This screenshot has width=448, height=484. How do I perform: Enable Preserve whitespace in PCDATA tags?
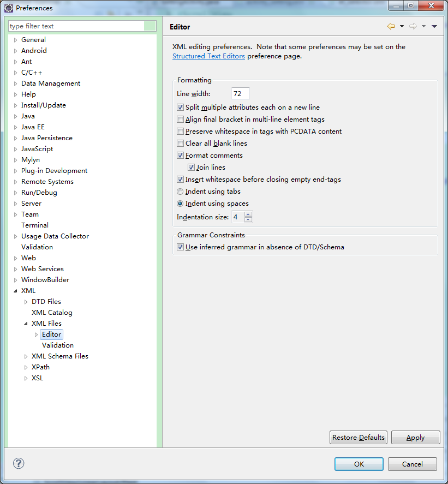pos(180,132)
